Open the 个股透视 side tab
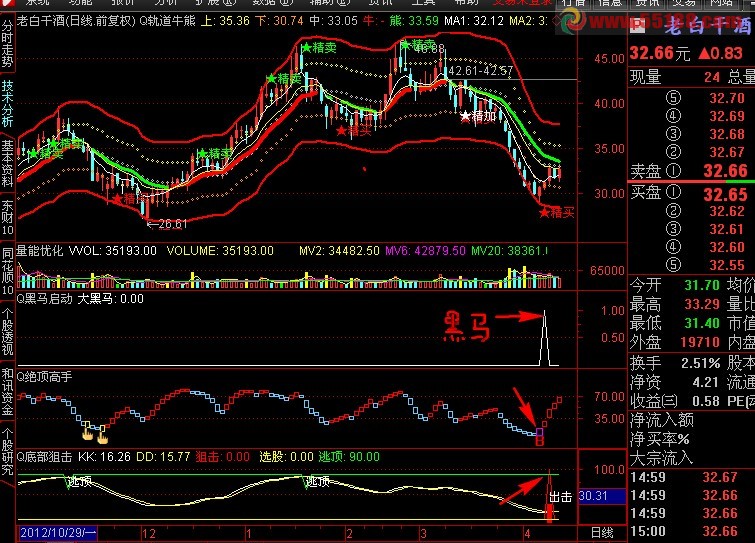Screen dimensions: 755x543 7,332
